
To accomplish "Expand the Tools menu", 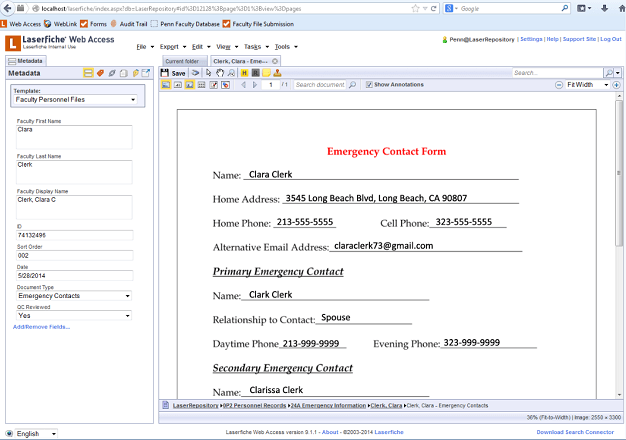I will pyautogui.click(x=286, y=47).
